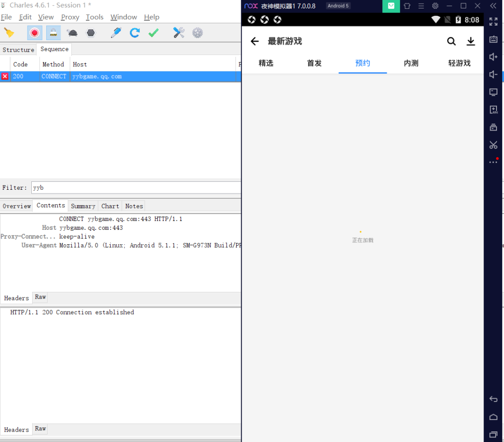Open Nox keyboard mapping icon
The height and width of the screenshot is (442, 504).
point(493,39)
